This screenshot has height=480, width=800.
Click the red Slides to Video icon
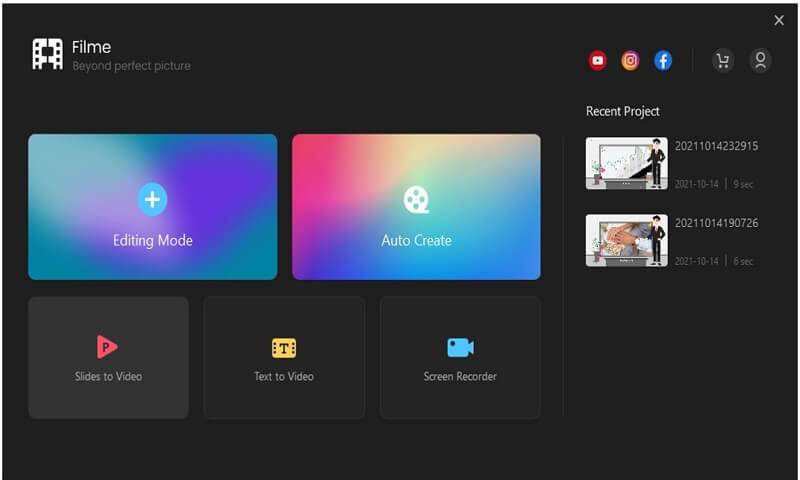point(107,347)
